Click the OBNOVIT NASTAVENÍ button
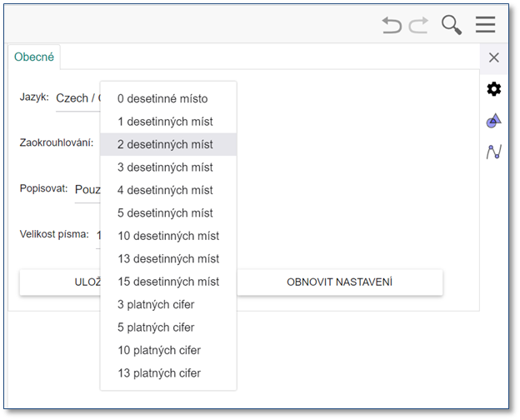The height and width of the screenshot is (420, 520). tap(340, 282)
